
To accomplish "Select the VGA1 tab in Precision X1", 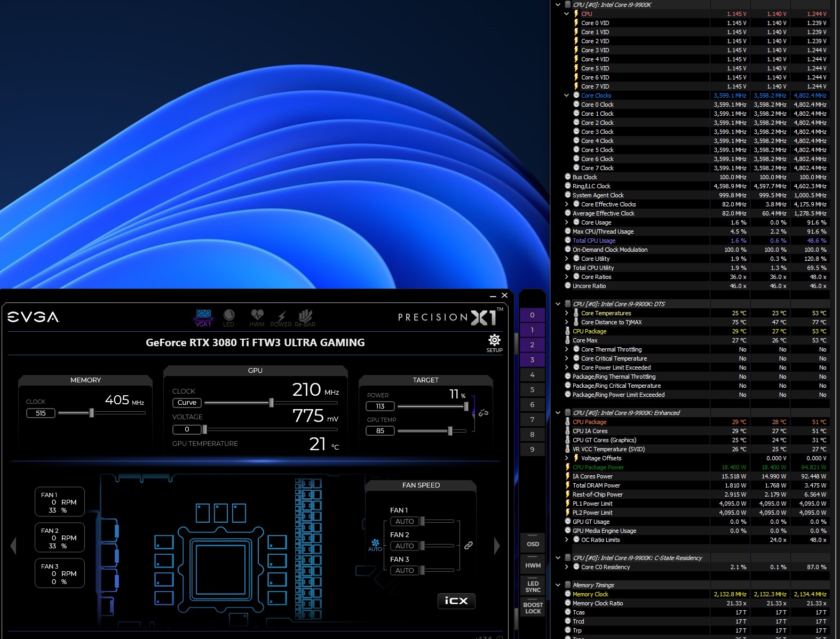I will click(x=203, y=317).
